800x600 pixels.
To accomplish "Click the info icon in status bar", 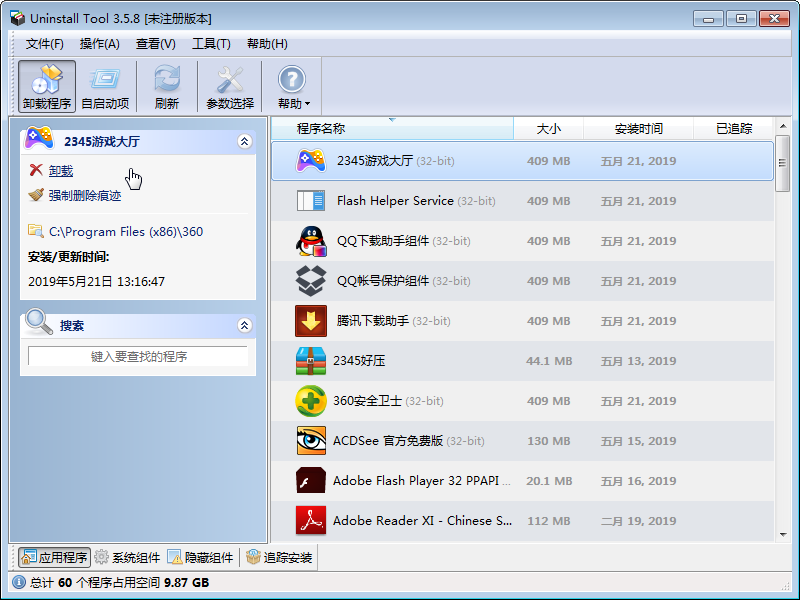I will click(19, 582).
